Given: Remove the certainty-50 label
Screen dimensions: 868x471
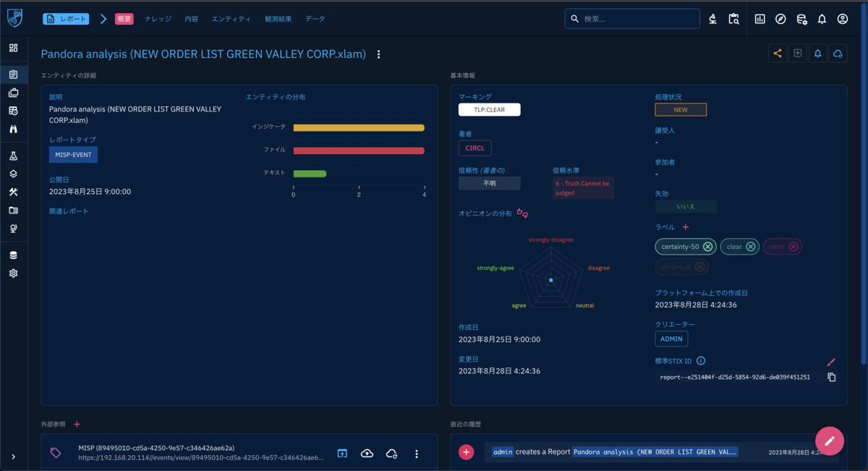Looking at the screenshot, I should (x=707, y=247).
